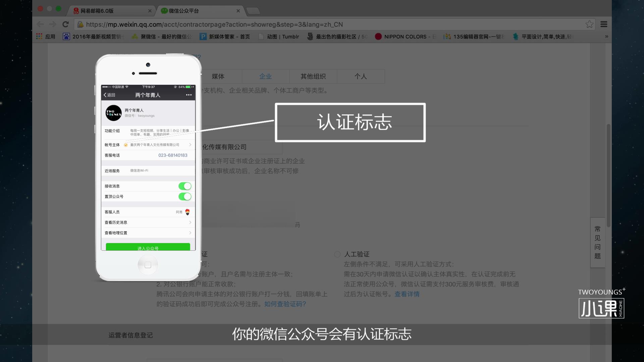This screenshot has height=362, width=644.
Task: Click the 查看详情 link
Action: 407,294
